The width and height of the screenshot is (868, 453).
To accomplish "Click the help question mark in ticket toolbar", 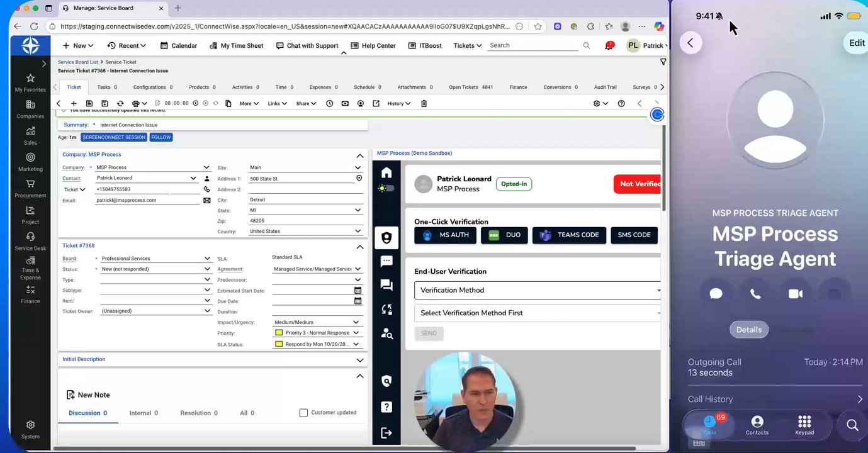I will pyautogui.click(x=621, y=103).
